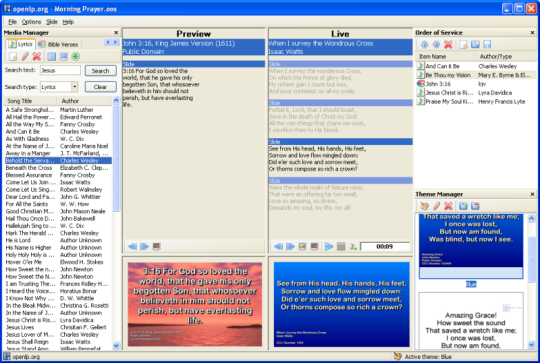The width and height of the screenshot is (540, 363).
Task: Click the Edit Song pencil icon
Action: [x=25, y=56]
